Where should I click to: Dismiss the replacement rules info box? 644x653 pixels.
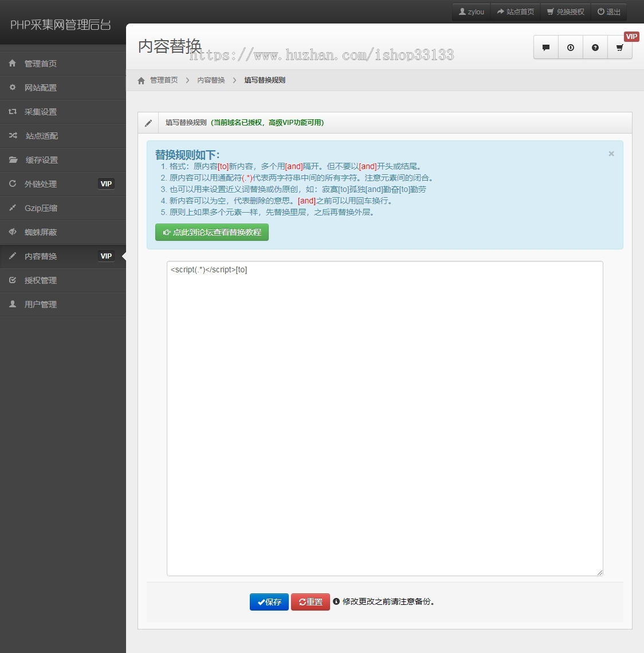click(611, 154)
